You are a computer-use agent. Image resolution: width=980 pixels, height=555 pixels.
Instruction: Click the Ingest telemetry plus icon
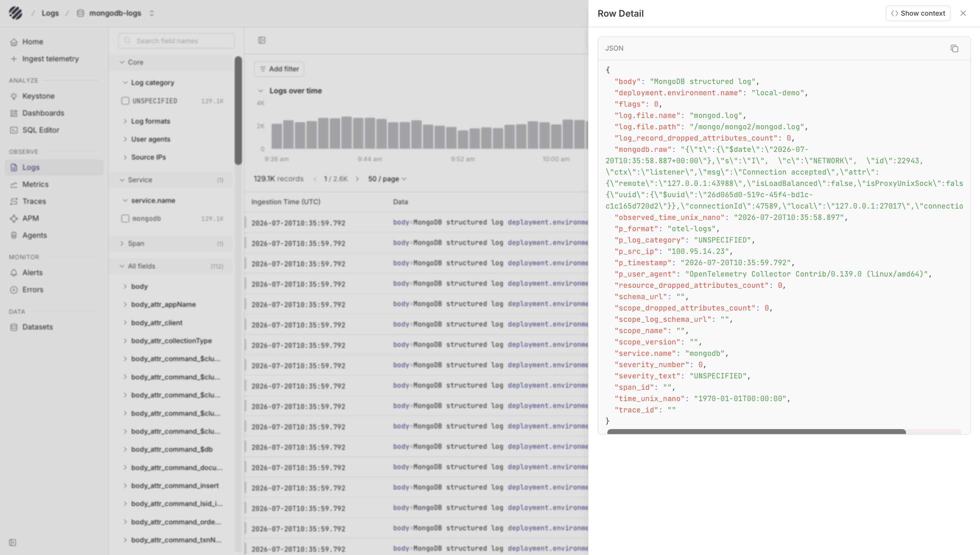coord(14,59)
